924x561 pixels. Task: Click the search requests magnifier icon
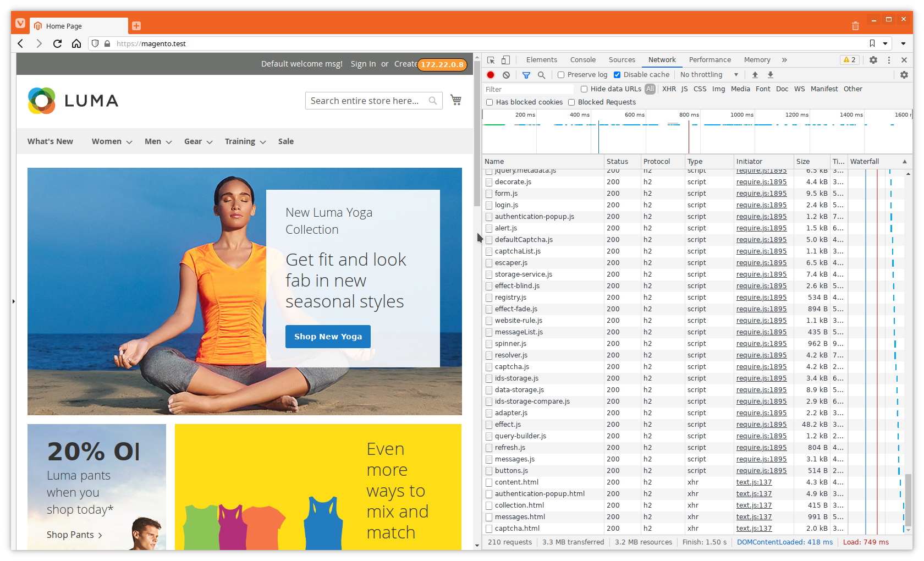click(542, 75)
